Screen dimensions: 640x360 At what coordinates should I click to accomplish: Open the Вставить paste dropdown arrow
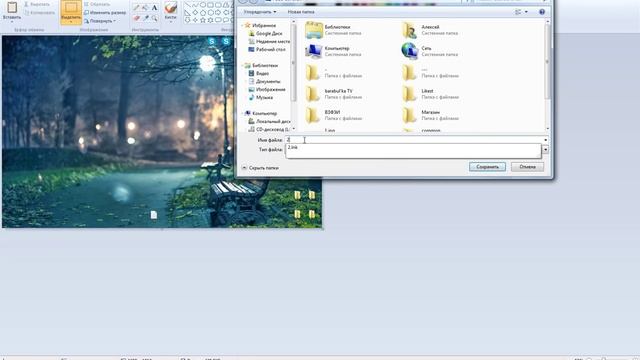pyautogui.click(x=12, y=22)
